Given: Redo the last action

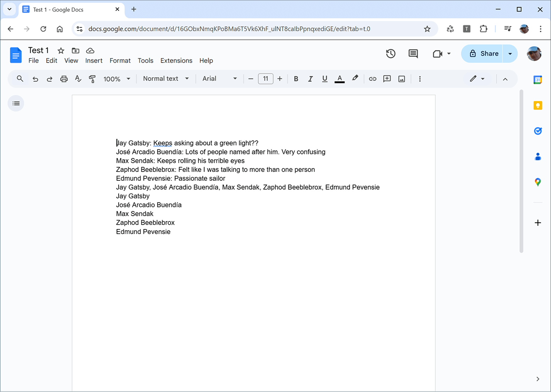Looking at the screenshot, I should (50, 79).
